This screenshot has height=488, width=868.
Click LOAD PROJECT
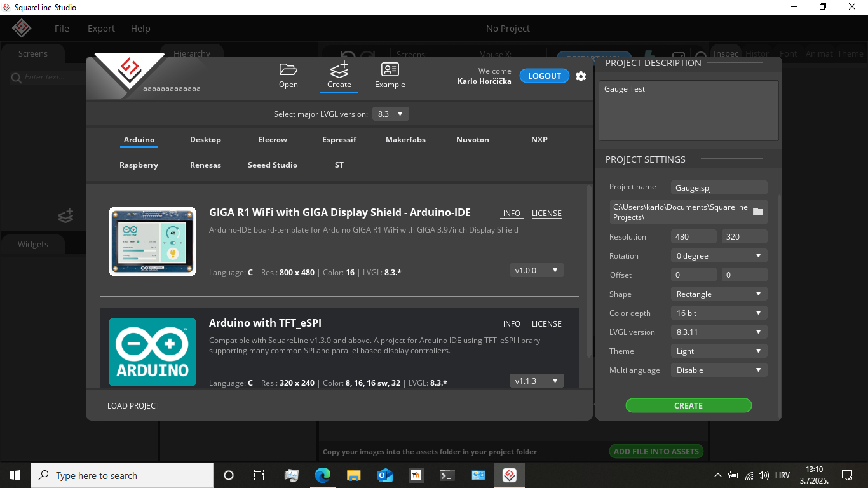133,405
